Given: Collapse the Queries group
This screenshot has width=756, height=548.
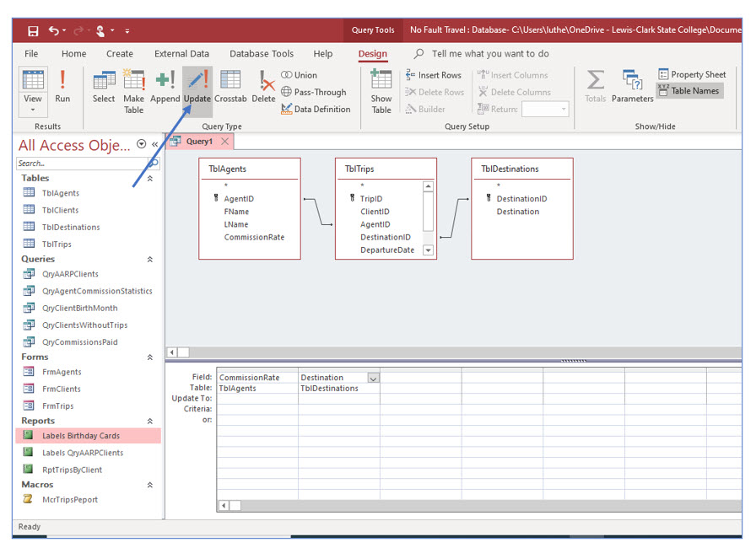Looking at the screenshot, I should coord(150,259).
